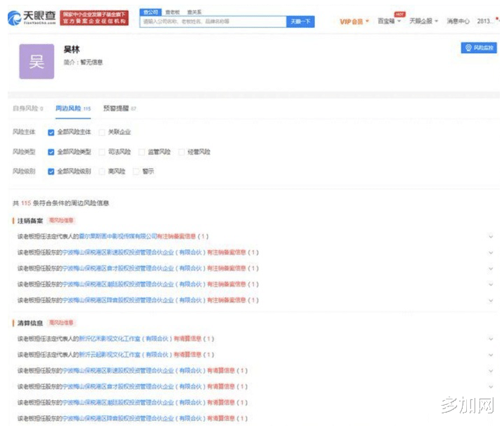
Task: Select the purple 吴 avatar tile
Action: coord(36,62)
